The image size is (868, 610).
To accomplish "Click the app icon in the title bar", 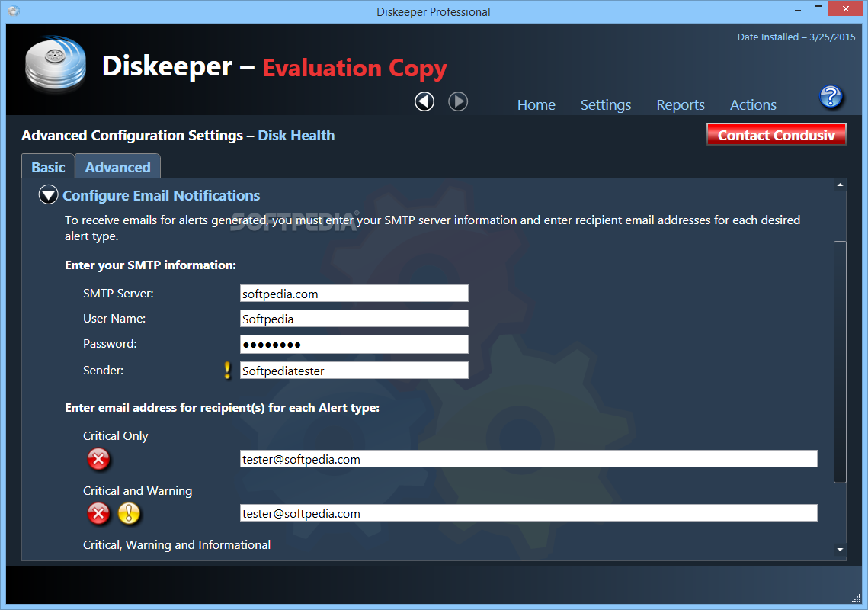I will pos(14,11).
